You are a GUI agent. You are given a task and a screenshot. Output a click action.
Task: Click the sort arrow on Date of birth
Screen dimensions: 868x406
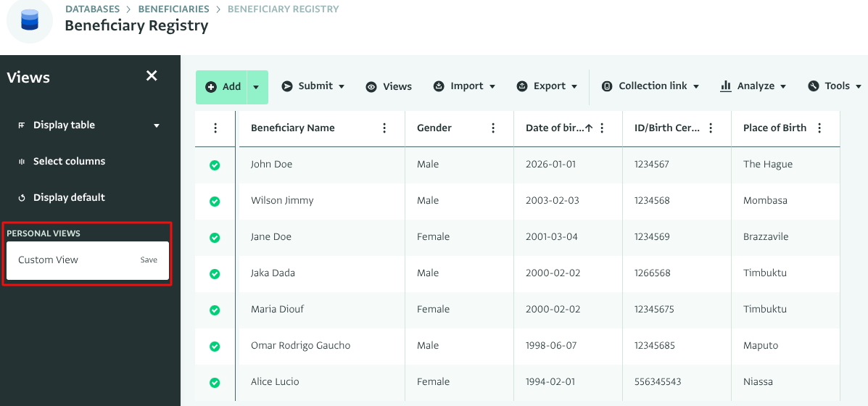589,128
